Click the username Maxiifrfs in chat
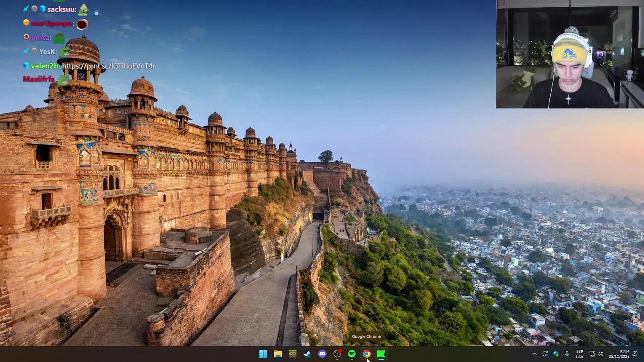644x362 pixels. [x=39, y=79]
